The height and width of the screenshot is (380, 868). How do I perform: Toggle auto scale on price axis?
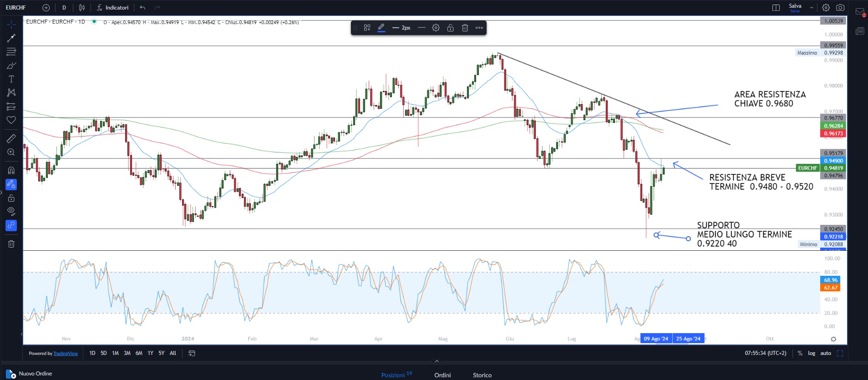826,353
